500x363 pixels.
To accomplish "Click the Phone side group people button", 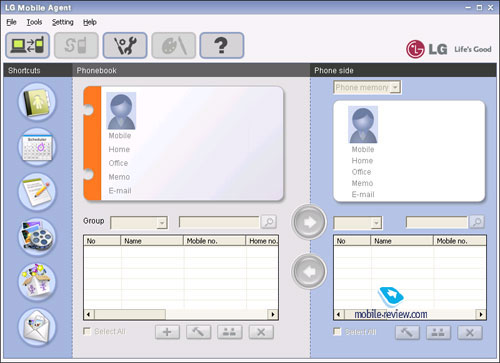I will click(x=438, y=333).
